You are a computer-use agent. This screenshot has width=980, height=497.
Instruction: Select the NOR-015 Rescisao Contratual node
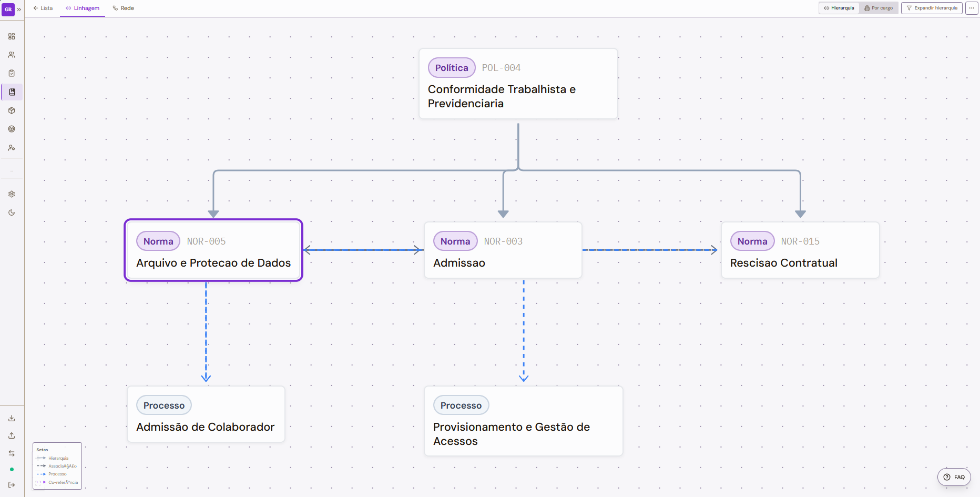point(800,250)
